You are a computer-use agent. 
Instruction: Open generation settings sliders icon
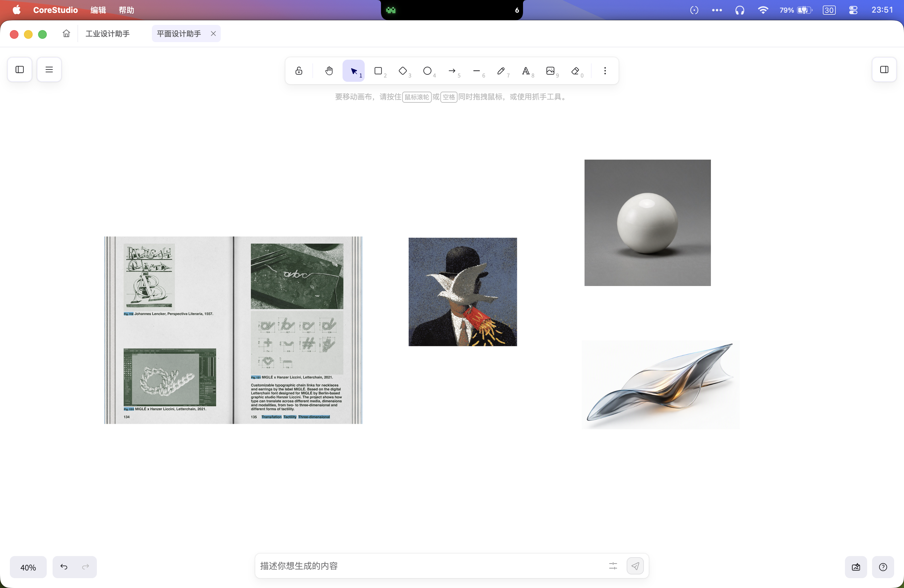613,566
